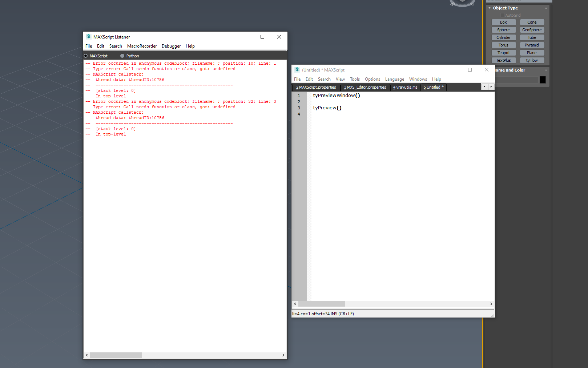Select the MAXScript radio button in Listener

(86, 56)
